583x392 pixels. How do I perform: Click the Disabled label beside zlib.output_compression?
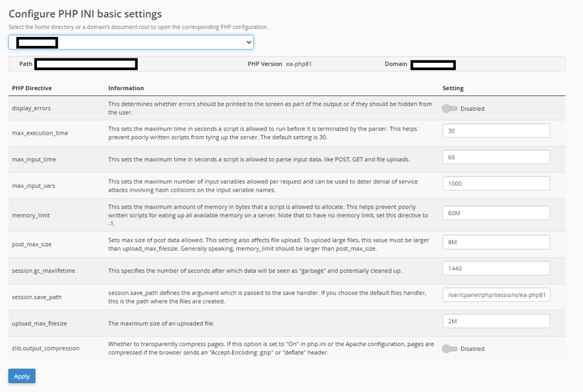pyautogui.click(x=473, y=349)
